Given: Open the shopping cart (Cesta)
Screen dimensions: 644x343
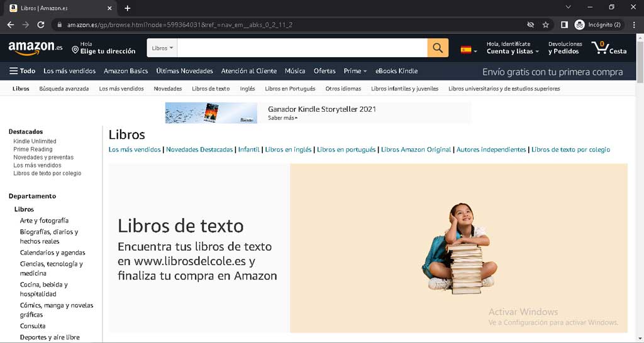Looking at the screenshot, I should coord(609,48).
